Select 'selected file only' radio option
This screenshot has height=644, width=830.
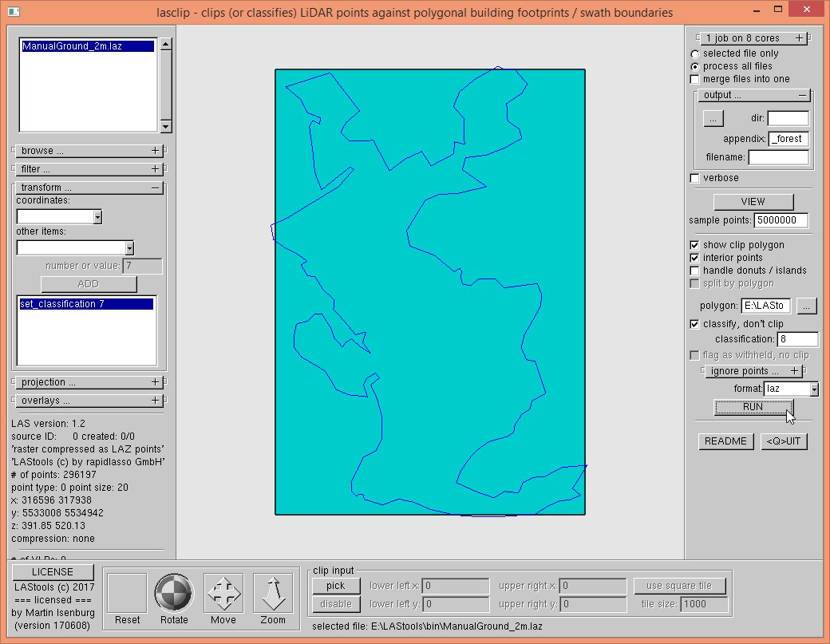click(x=695, y=53)
